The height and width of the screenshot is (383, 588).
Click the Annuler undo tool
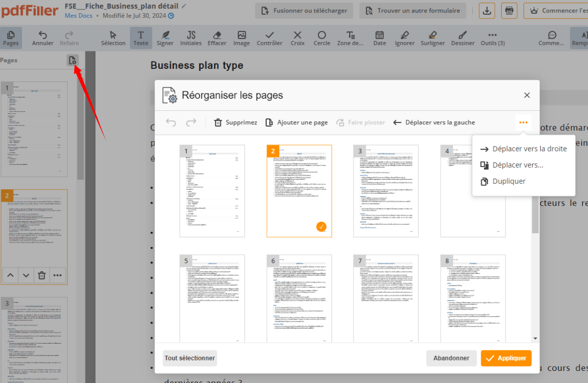[x=43, y=38]
